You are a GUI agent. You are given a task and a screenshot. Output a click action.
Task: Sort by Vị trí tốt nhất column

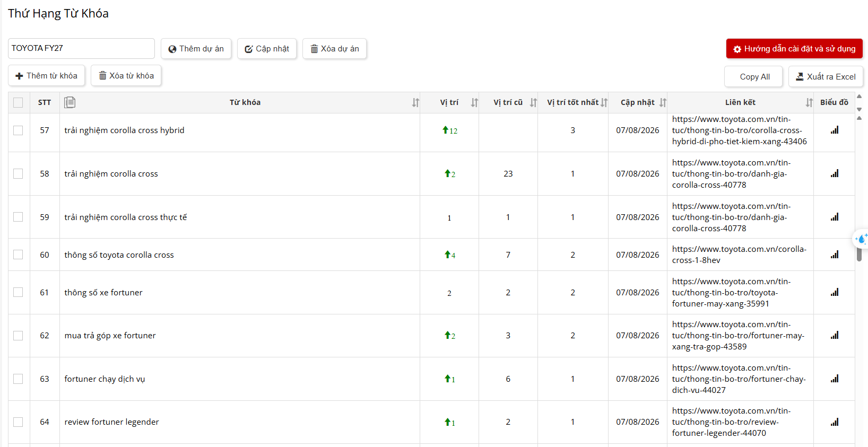point(604,102)
